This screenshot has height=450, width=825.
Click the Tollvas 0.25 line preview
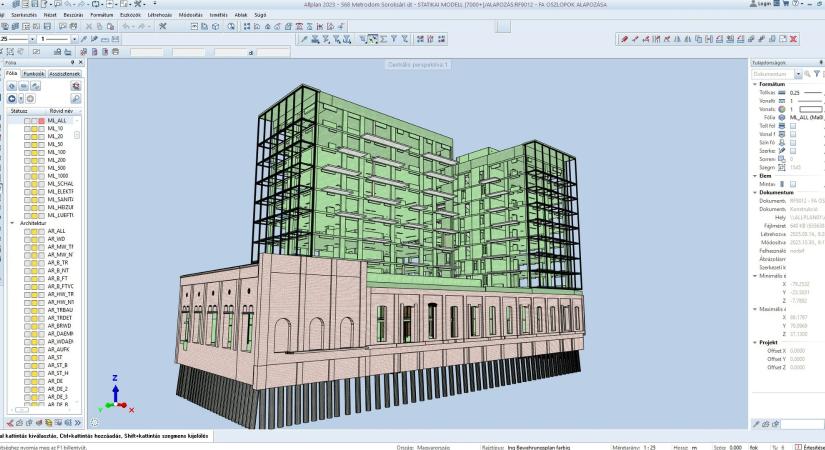coord(813,93)
